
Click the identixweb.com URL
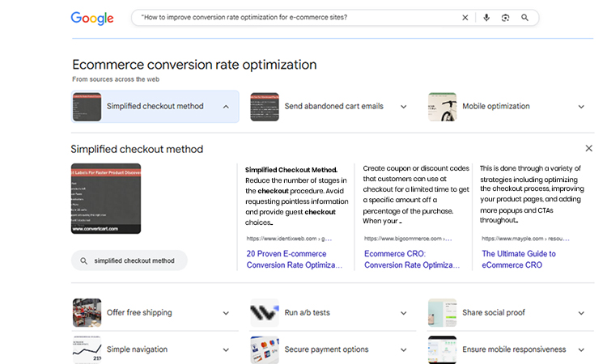point(289,239)
